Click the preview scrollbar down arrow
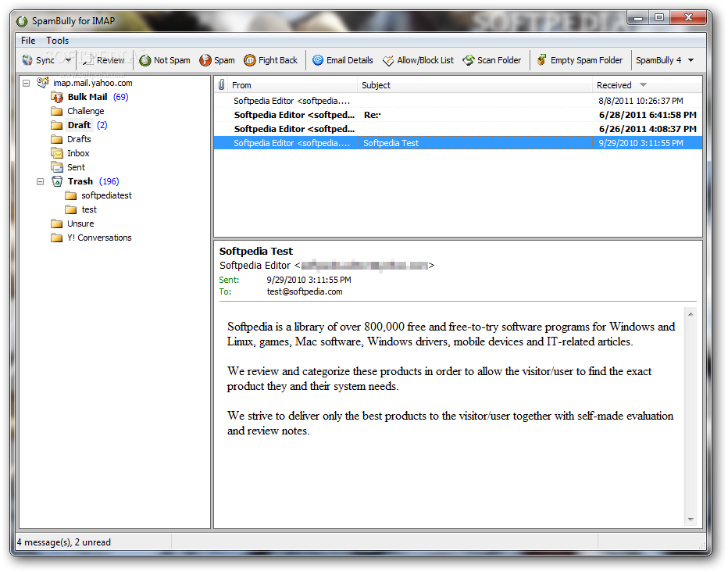 pyautogui.click(x=691, y=520)
